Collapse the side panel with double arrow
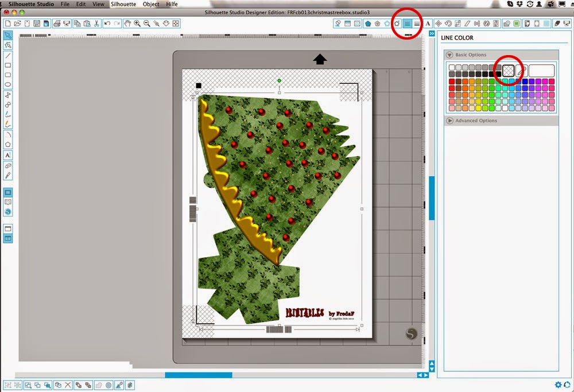The height and width of the screenshot is (392, 574). tap(432, 33)
